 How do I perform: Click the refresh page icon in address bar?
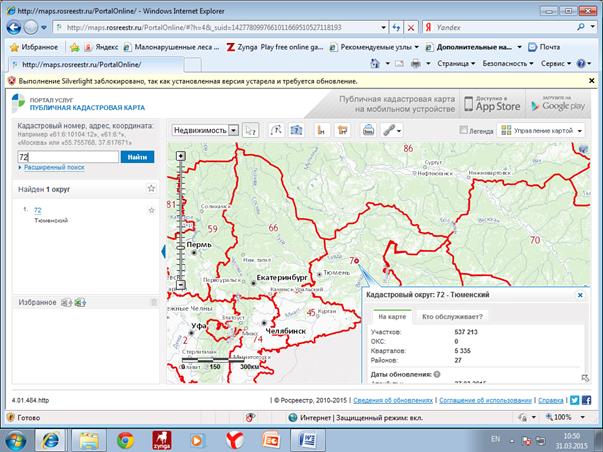pyautogui.click(x=396, y=27)
